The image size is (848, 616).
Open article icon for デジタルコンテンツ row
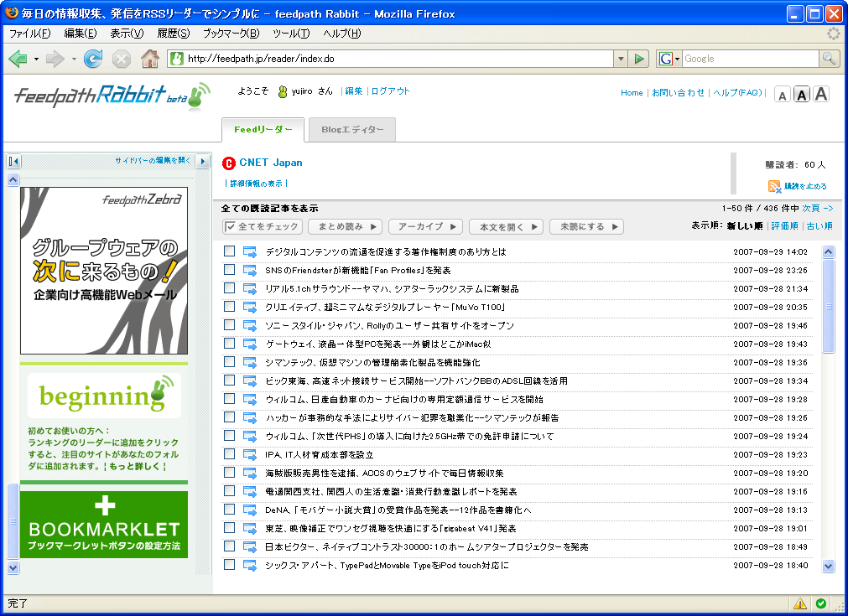click(x=249, y=251)
